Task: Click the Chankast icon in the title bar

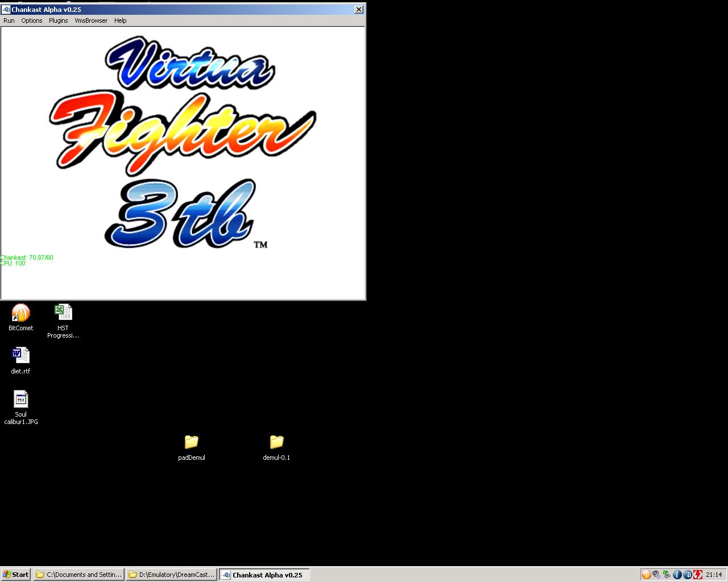Action: click(x=6, y=10)
